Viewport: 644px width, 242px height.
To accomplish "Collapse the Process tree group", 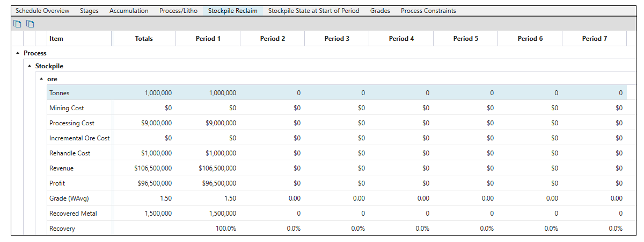I will (18, 53).
